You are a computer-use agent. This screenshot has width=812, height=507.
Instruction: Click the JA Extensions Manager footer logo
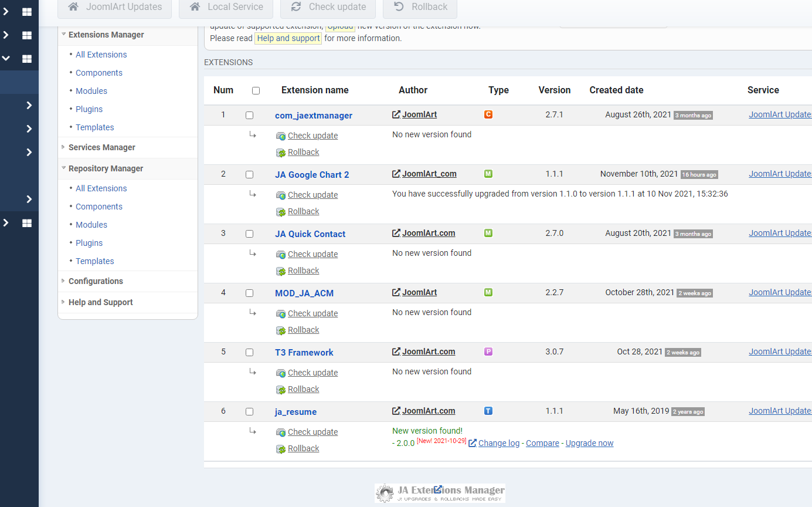440,493
